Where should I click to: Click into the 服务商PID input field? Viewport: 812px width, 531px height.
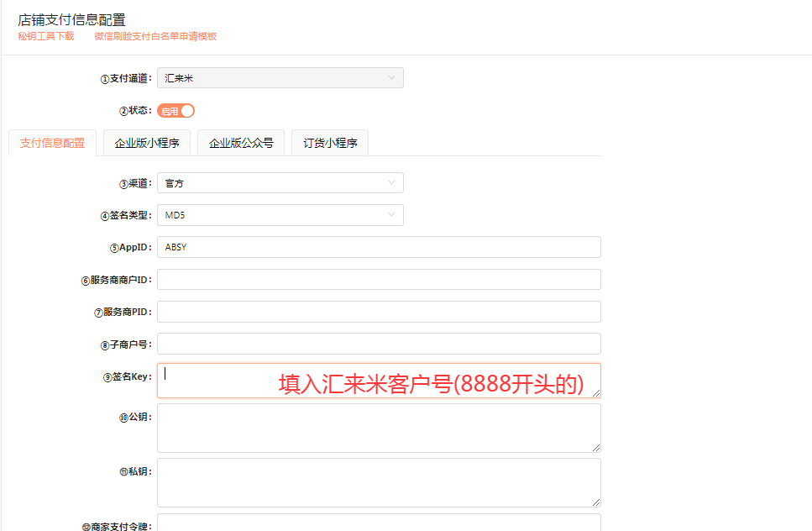(x=379, y=312)
